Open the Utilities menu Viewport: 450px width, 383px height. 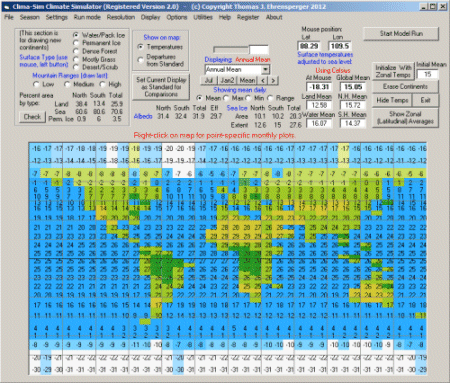[x=203, y=17]
